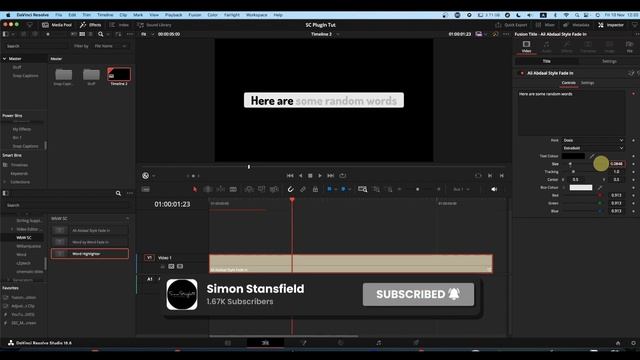Select the Inspector Title tab

tap(547, 61)
